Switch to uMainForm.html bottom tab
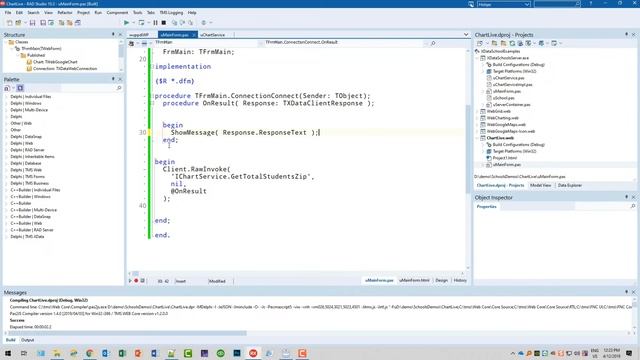 414,280
